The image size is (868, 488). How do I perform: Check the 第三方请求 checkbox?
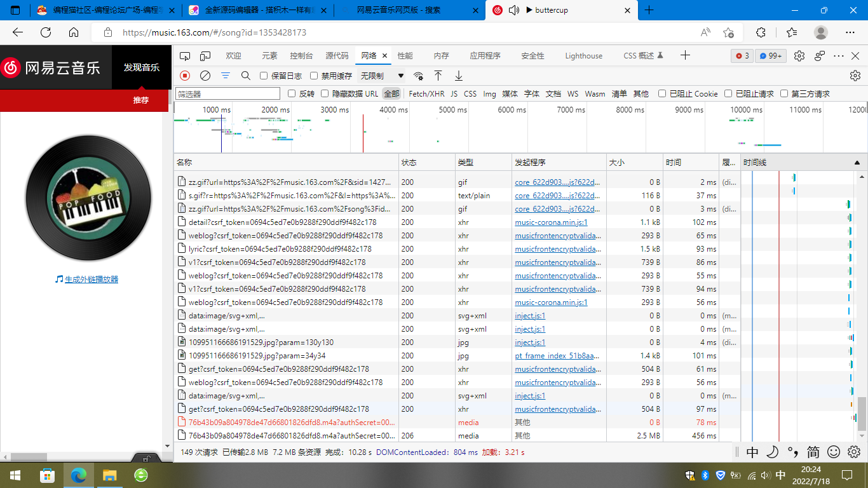tap(784, 93)
